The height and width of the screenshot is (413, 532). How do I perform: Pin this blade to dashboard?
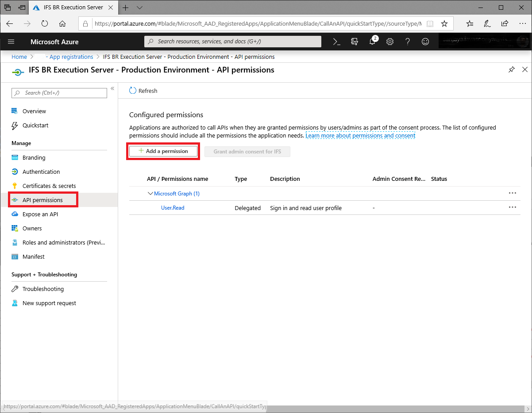512,70
